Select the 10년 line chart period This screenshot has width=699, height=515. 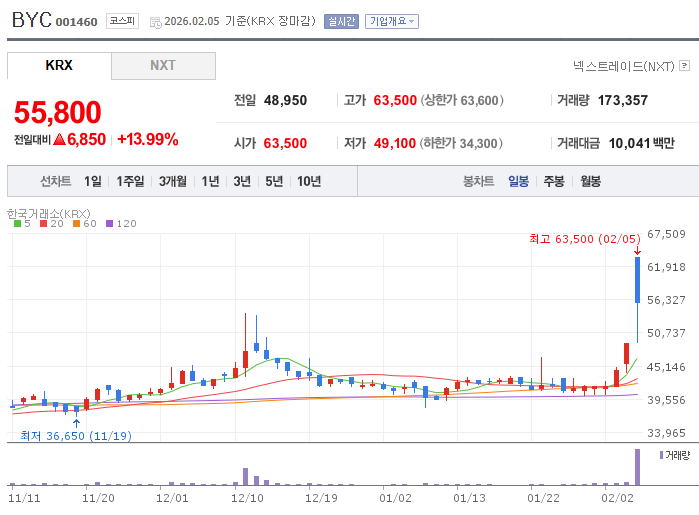309,181
